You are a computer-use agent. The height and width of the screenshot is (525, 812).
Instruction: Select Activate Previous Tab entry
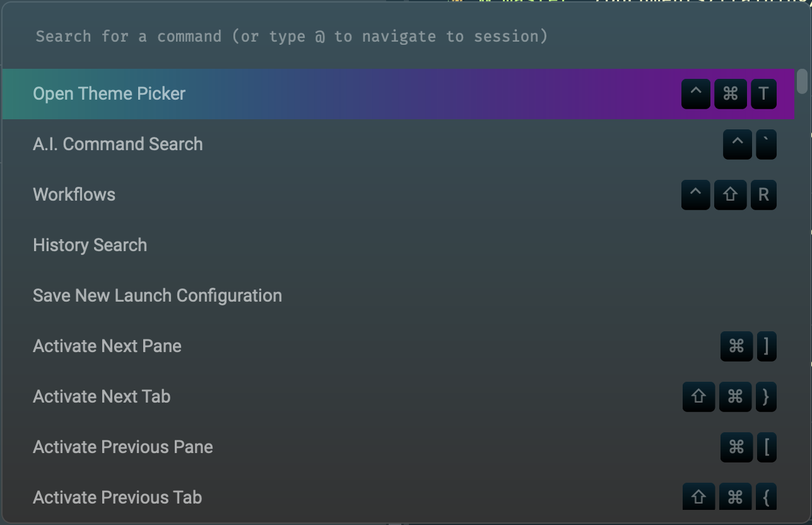[117, 497]
